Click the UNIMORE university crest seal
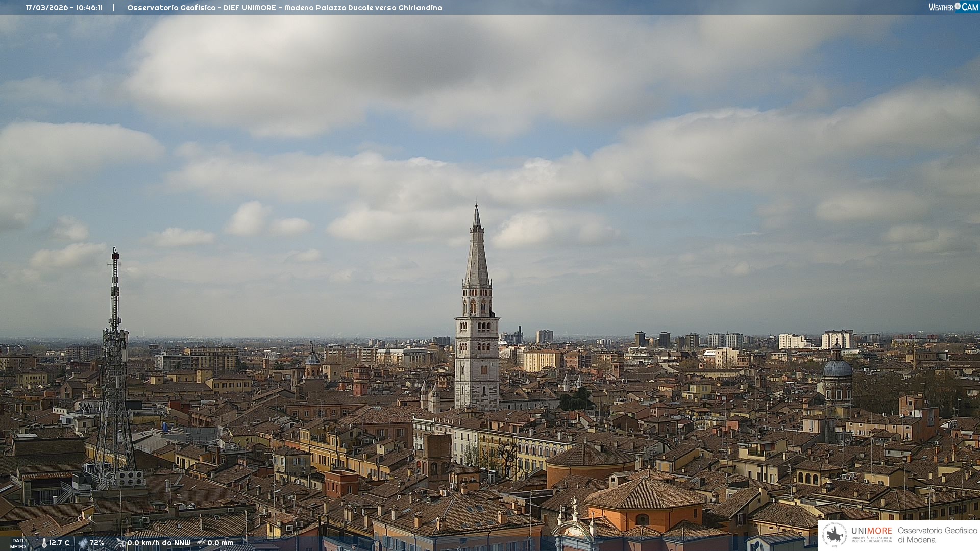 tap(835, 535)
